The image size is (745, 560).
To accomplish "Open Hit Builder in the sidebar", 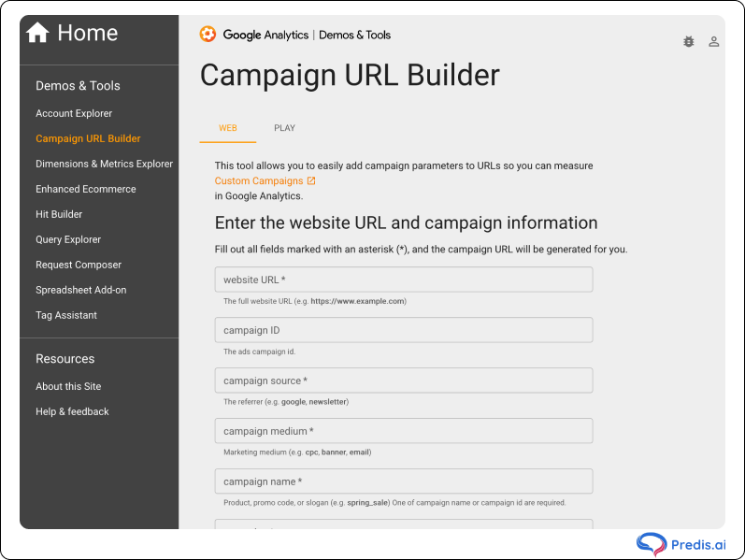I will [59, 214].
